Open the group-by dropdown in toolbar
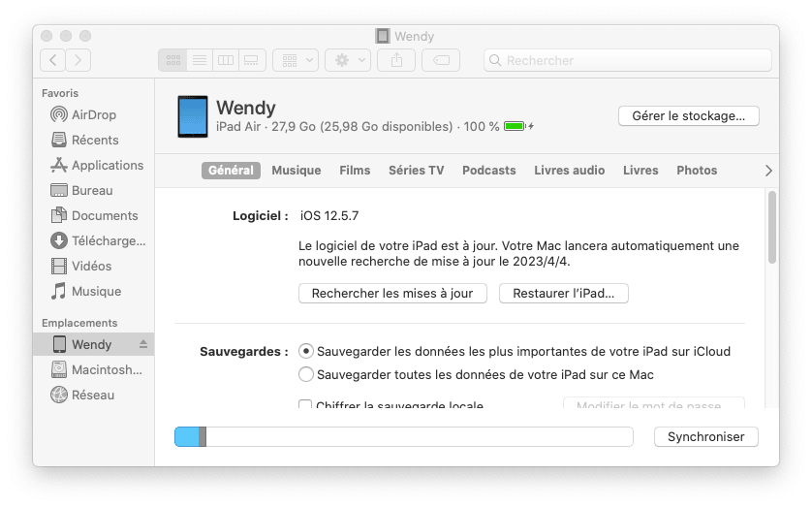The image size is (812, 507). tap(296, 60)
